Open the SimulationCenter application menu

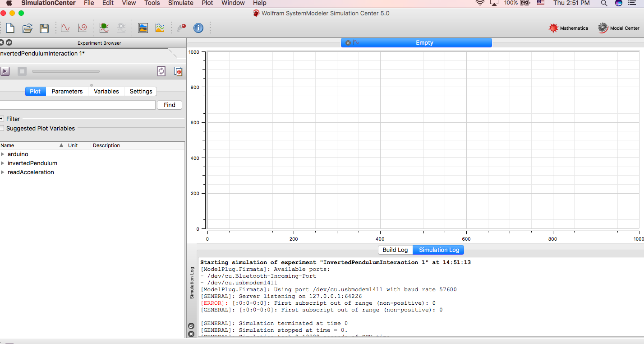point(48,3)
